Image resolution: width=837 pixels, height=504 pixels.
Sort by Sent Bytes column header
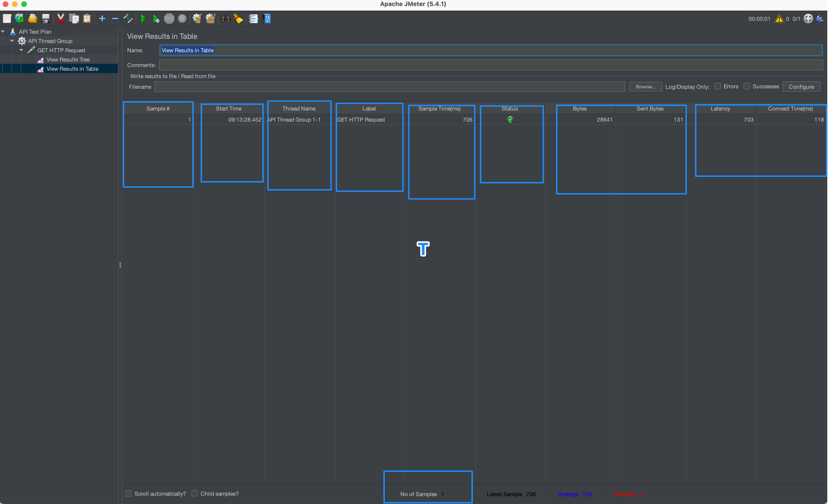click(x=650, y=109)
